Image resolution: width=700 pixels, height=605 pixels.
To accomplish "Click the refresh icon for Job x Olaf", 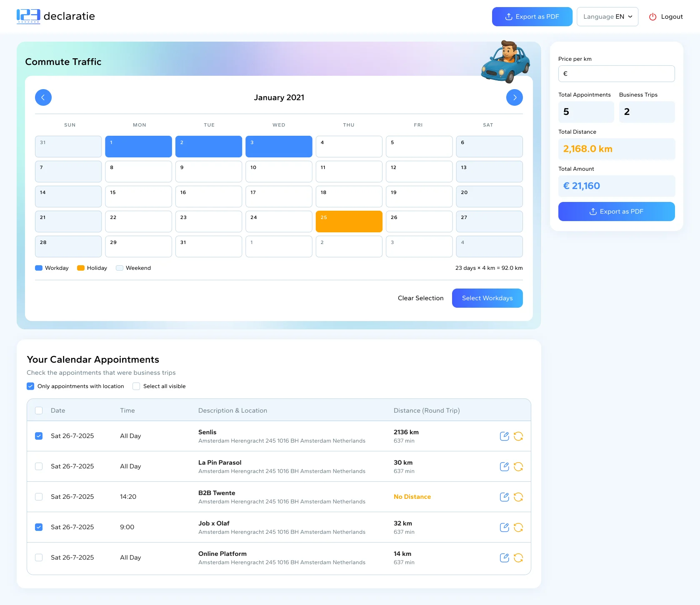I will [519, 527].
